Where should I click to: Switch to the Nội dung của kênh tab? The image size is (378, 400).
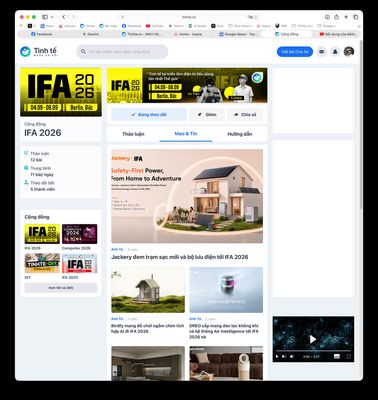(338, 34)
